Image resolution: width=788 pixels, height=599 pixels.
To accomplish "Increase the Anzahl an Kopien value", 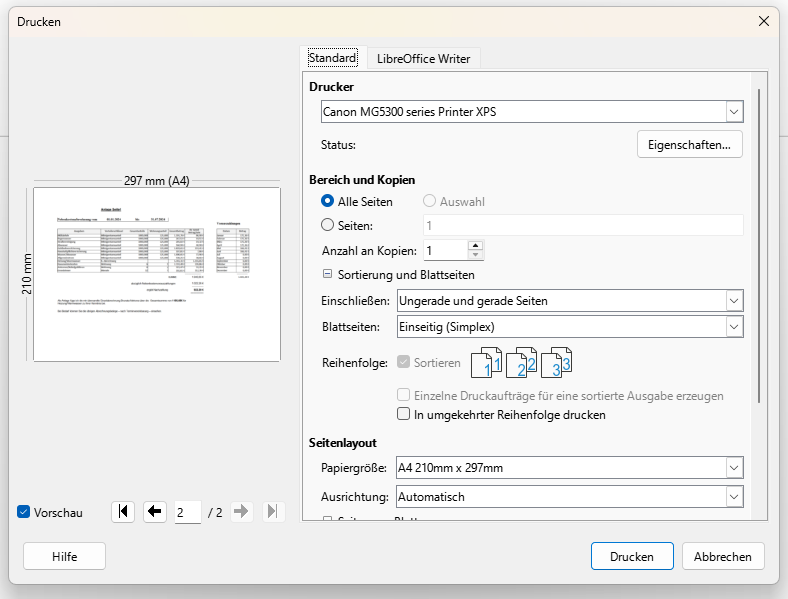I will (475, 245).
